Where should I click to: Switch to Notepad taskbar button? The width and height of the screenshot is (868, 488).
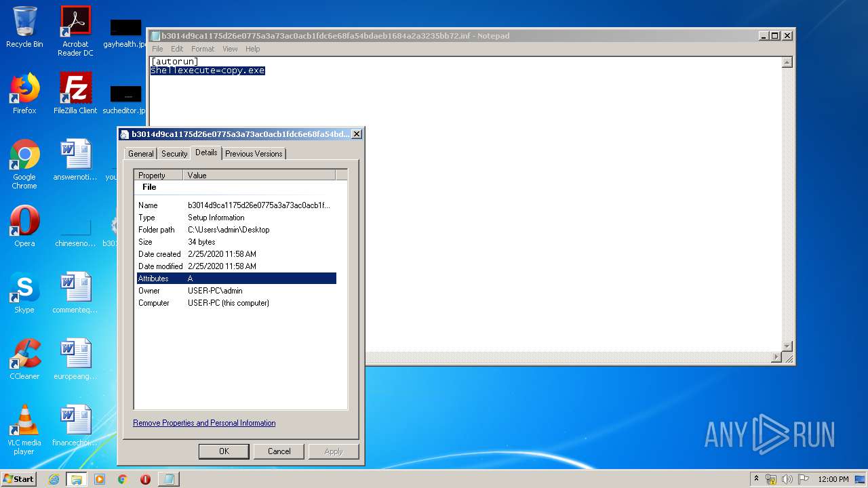click(169, 479)
